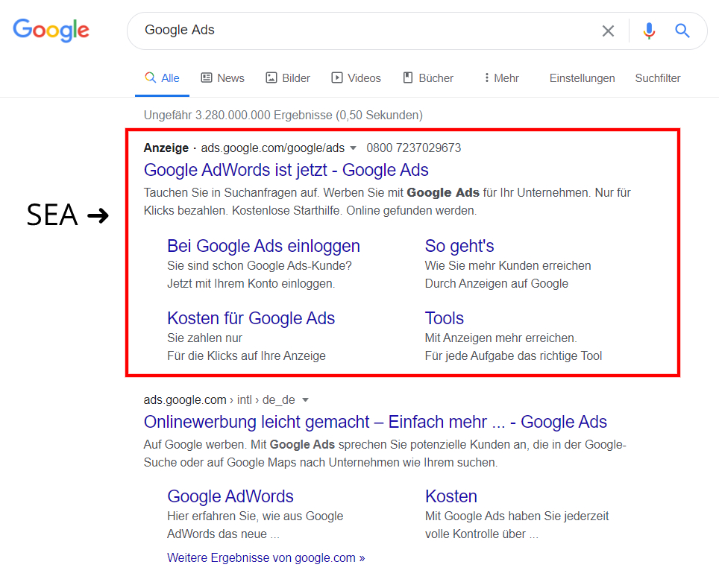Submit search with the magnifier icon
The width and height of the screenshot is (719, 588).
click(x=682, y=31)
